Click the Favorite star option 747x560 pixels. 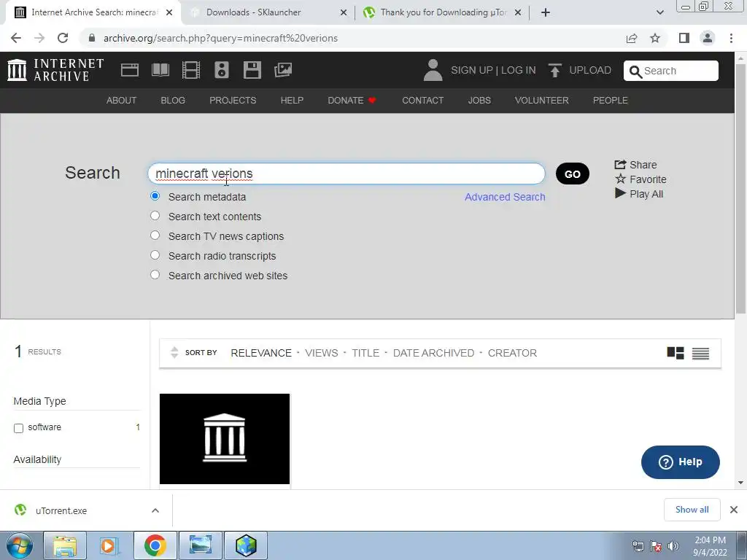pyautogui.click(x=640, y=179)
